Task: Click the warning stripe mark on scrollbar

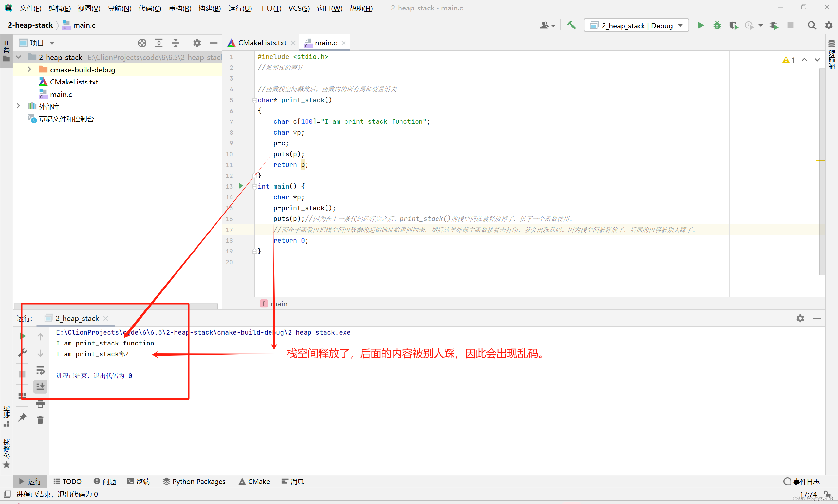Action: click(x=821, y=160)
